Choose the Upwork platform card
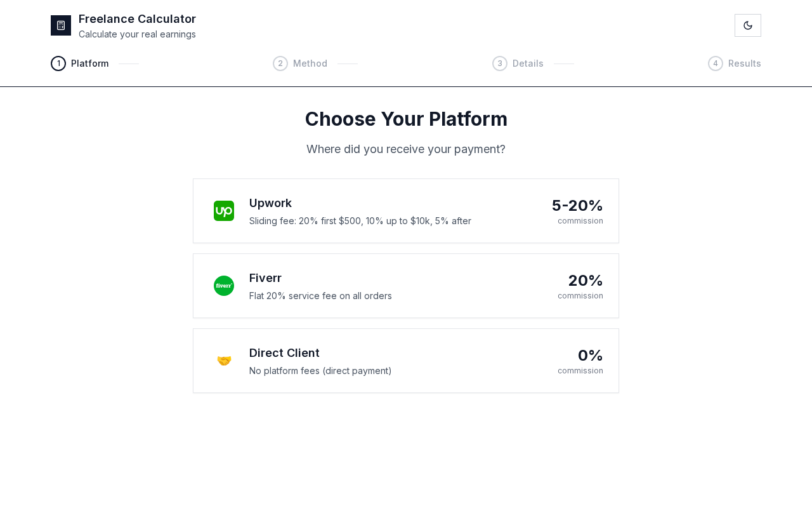This screenshot has height=508, width=812. 406,211
